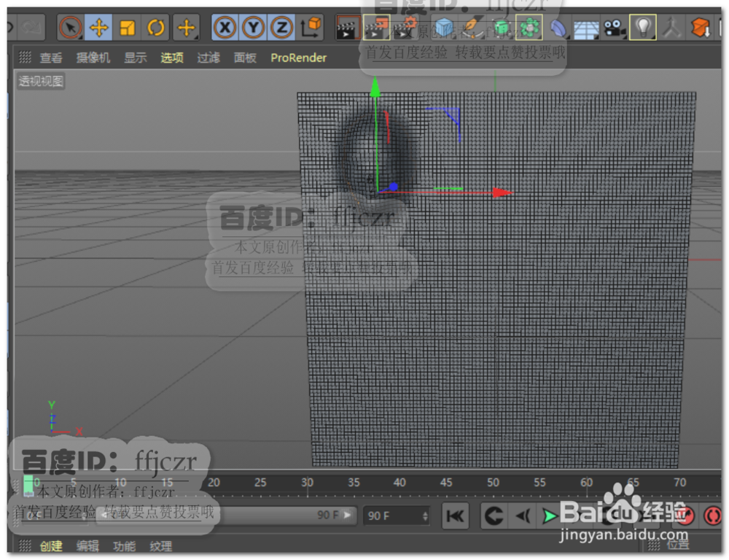Activate the Scale tool
This screenshot has width=729, height=560.
tap(127, 28)
